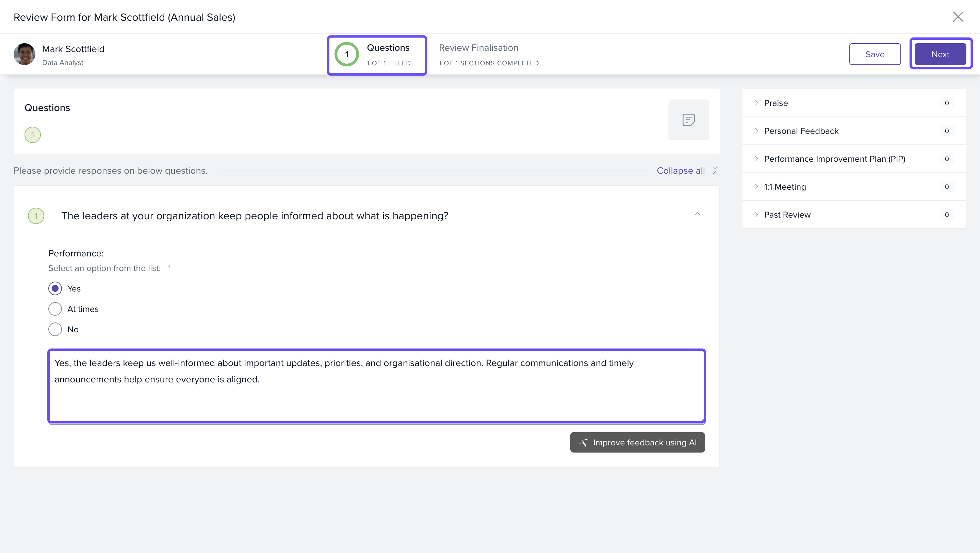Collapse question 1 using its chevron
The image size is (980, 553).
point(697,214)
